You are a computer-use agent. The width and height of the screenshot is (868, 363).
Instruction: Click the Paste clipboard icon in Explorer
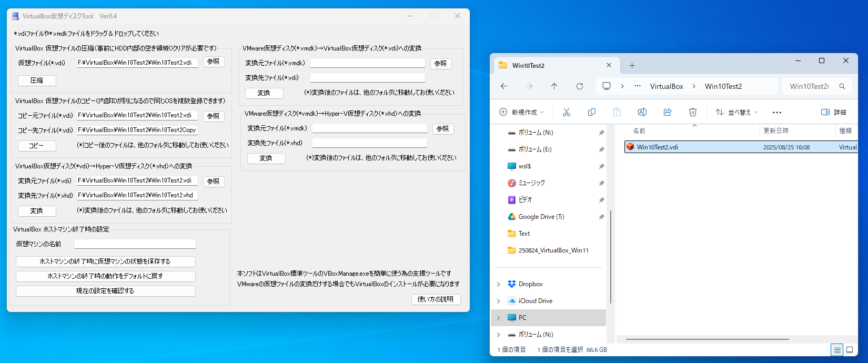click(x=617, y=112)
